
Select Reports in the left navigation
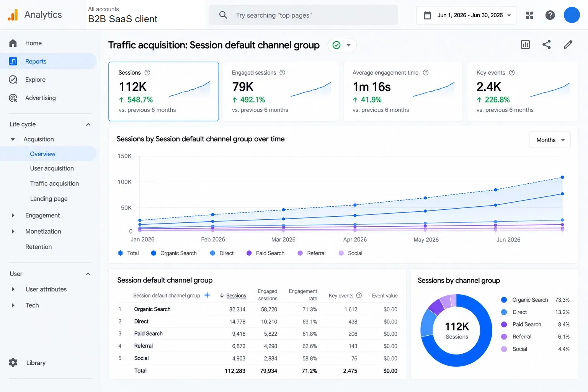click(48, 61)
